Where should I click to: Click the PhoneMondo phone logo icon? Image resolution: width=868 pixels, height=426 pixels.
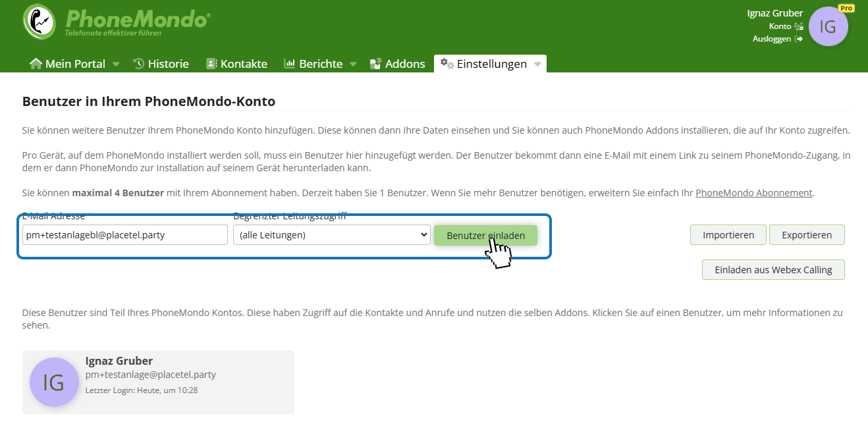[40, 22]
